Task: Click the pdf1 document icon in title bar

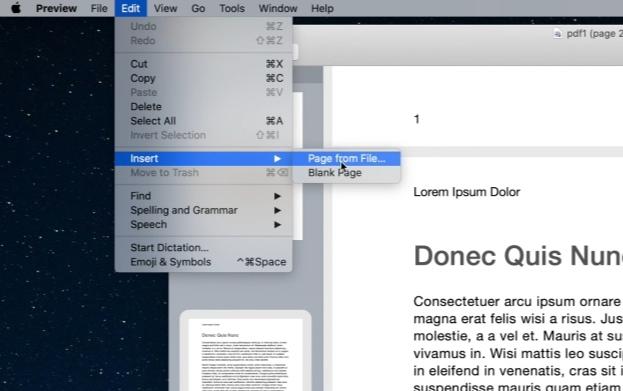Action: (x=558, y=34)
